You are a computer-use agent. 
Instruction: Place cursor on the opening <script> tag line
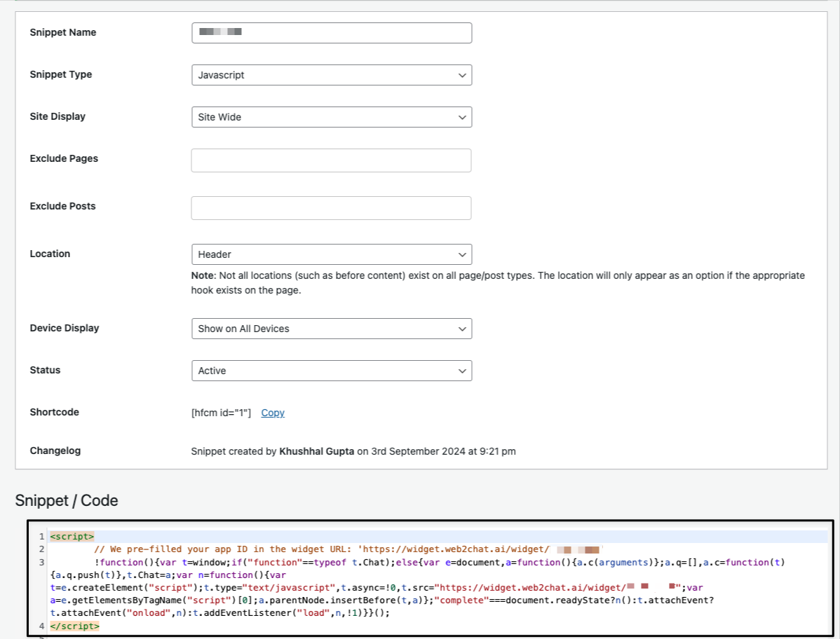(x=72, y=536)
